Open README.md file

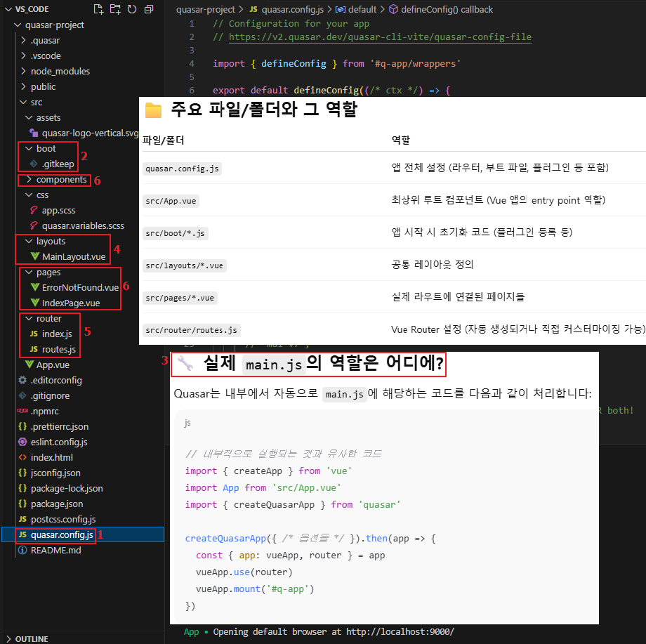point(55,550)
